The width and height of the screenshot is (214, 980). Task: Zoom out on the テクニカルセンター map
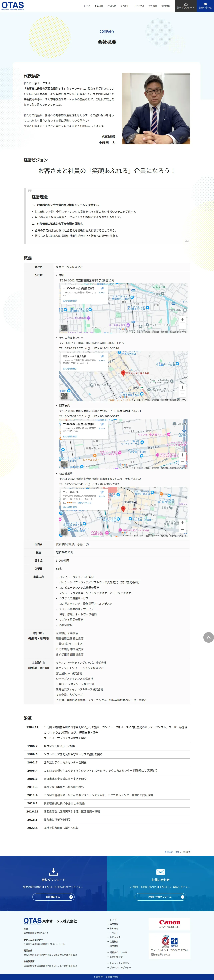pyautogui.click(x=182, y=394)
